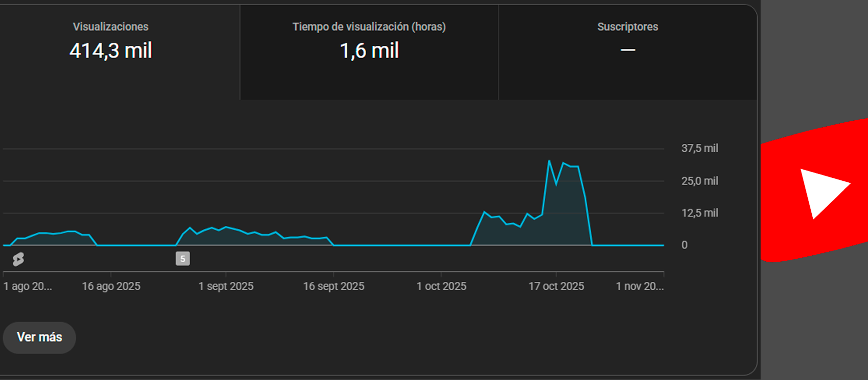868x380 pixels.
Task: Click the dash value under Suscriptores
Action: click(628, 50)
